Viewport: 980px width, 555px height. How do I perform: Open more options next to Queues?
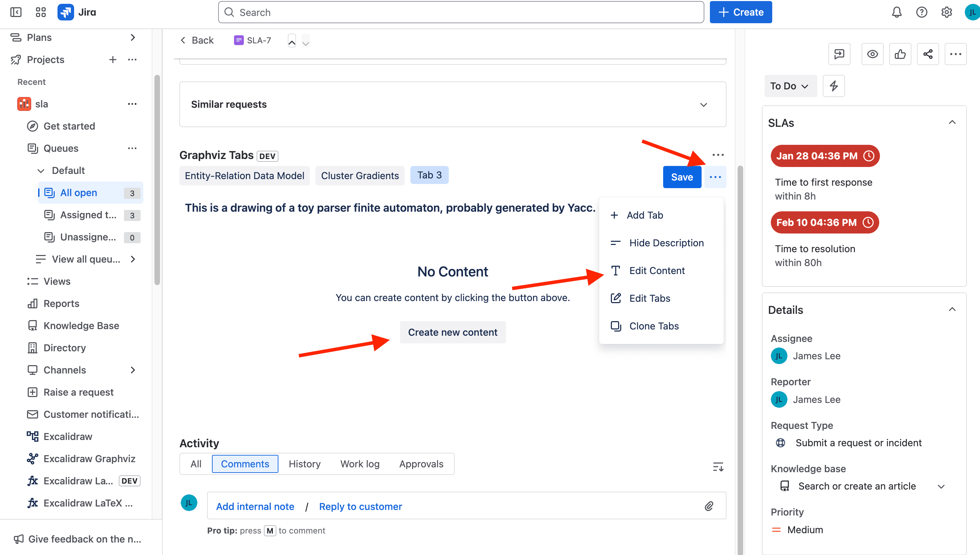pos(132,148)
